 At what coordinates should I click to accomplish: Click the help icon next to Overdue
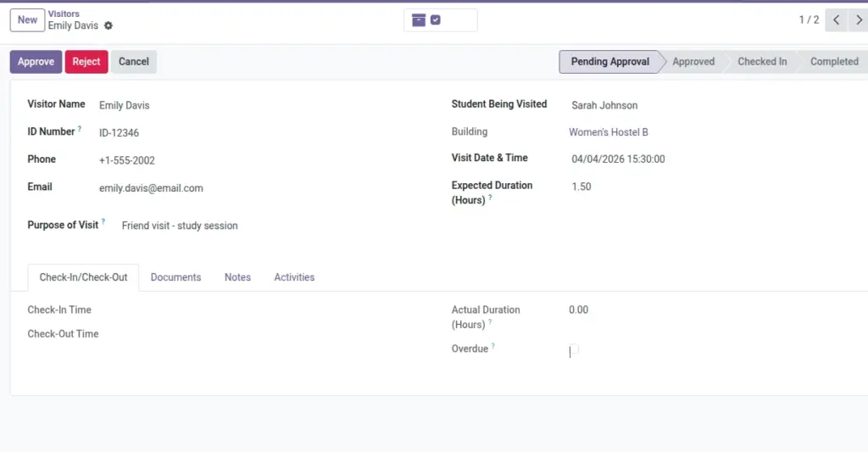pyautogui.click(x=492, y=346)
